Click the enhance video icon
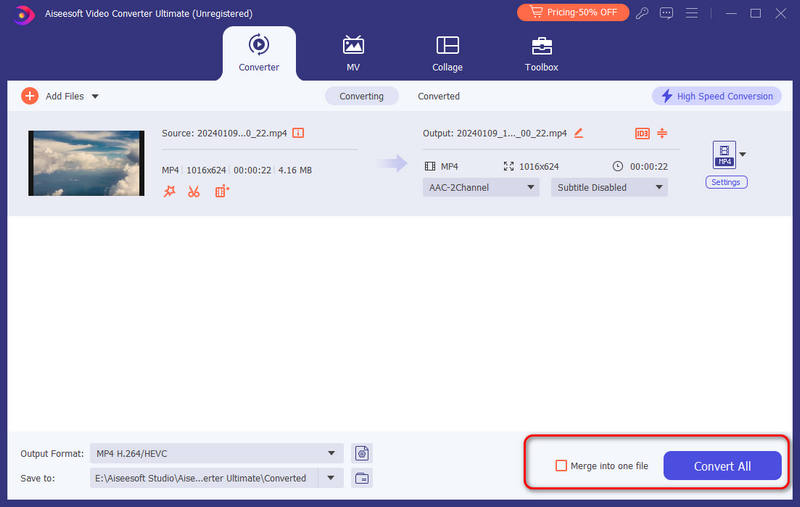800x507 pixels. point(222,191)
